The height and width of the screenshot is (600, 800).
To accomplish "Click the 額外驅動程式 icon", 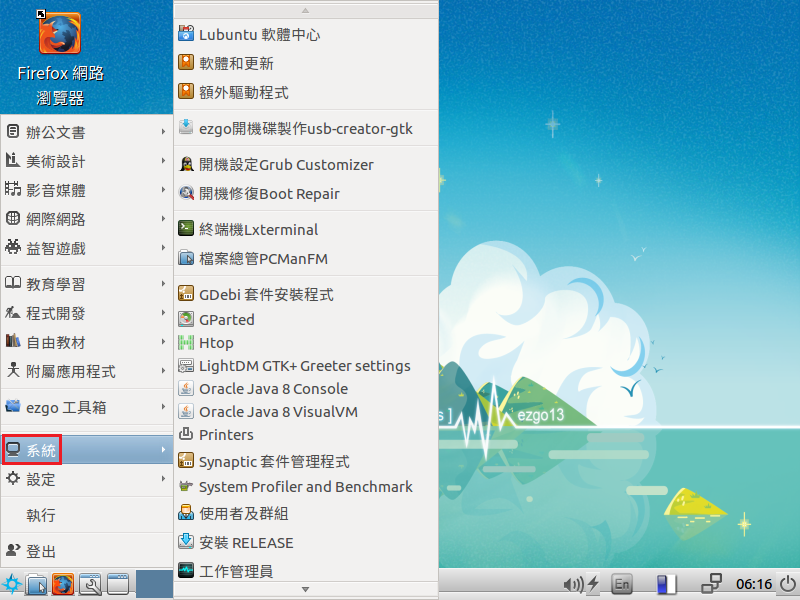I will point(186,92).
